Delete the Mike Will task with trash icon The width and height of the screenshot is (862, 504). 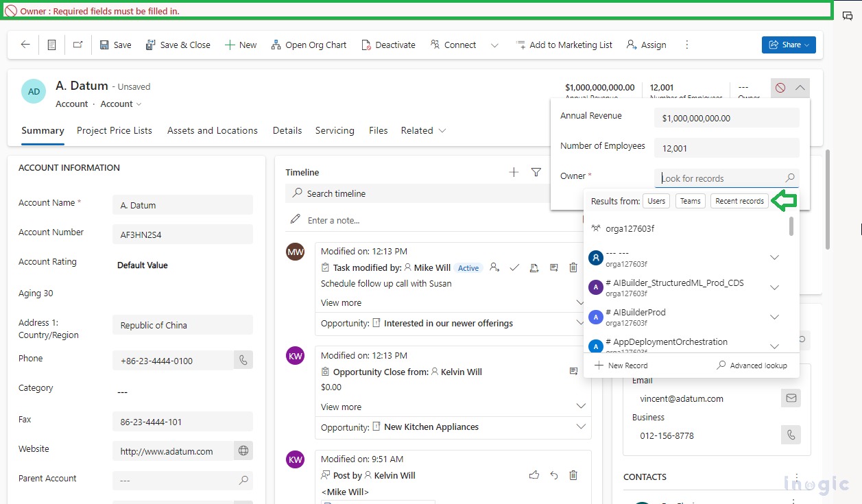(x=573, y=267)
